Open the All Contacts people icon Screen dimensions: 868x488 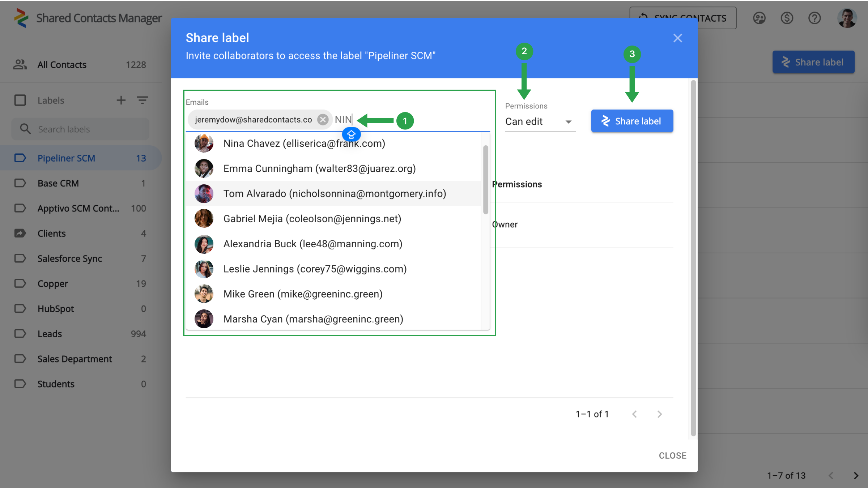click(x=20, y=64)
